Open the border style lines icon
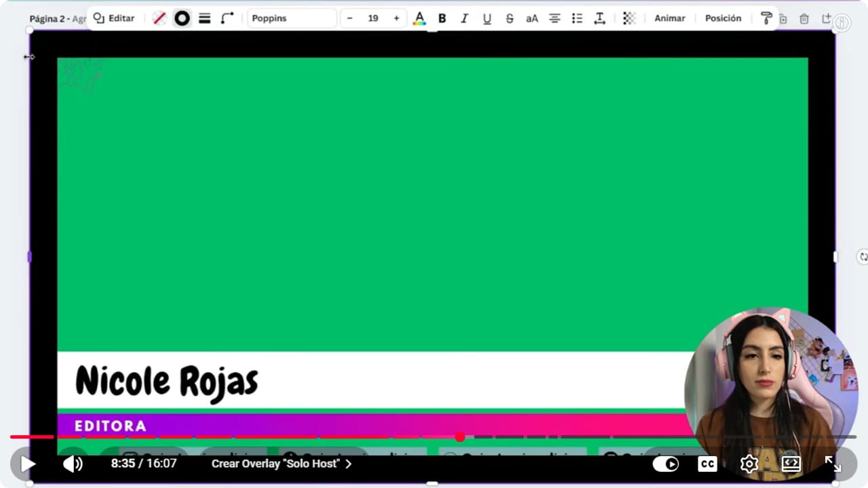Image resolution: width=868 pixels, height=488 pixels. point(204,18)
